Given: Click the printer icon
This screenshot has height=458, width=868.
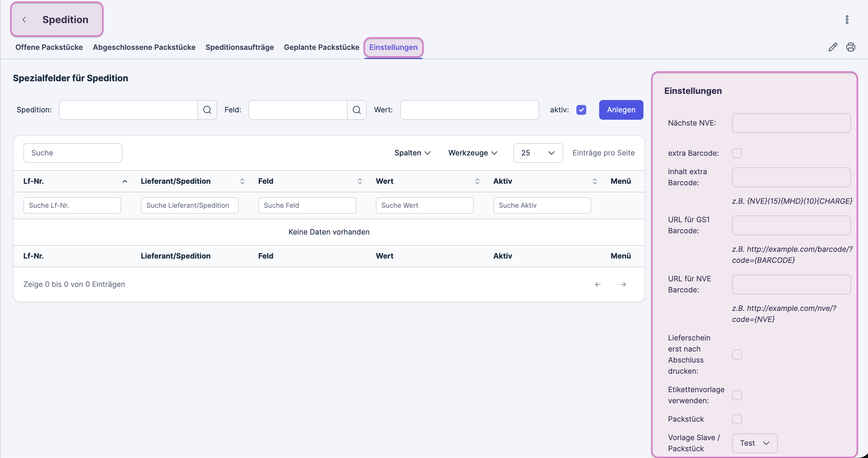Looking at the screenshot, I should coord(850,47).
